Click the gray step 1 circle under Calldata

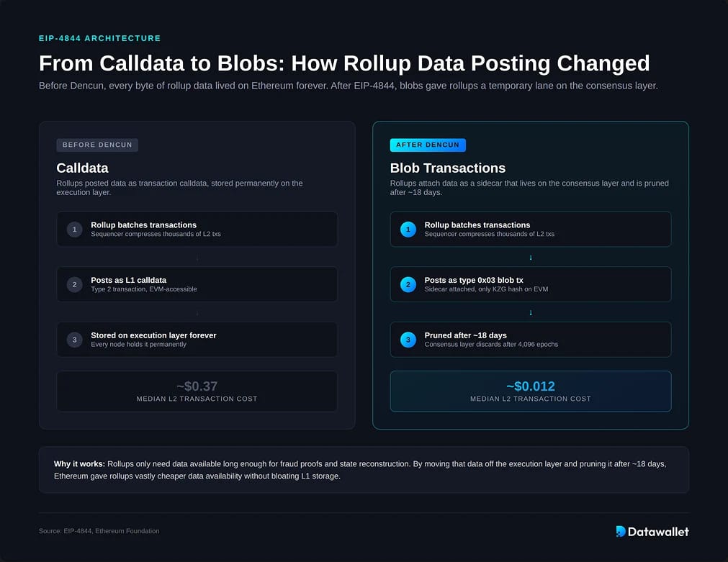[74, 230]
